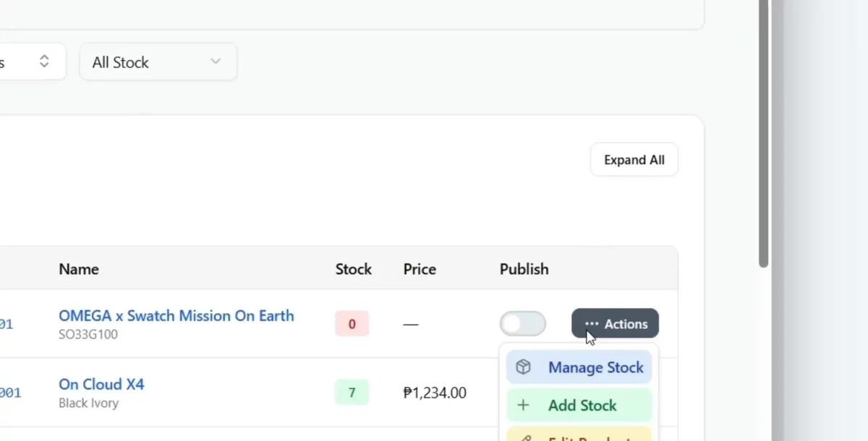
Task: Open the On Cloud X4 product link
Action: (101, 384)
